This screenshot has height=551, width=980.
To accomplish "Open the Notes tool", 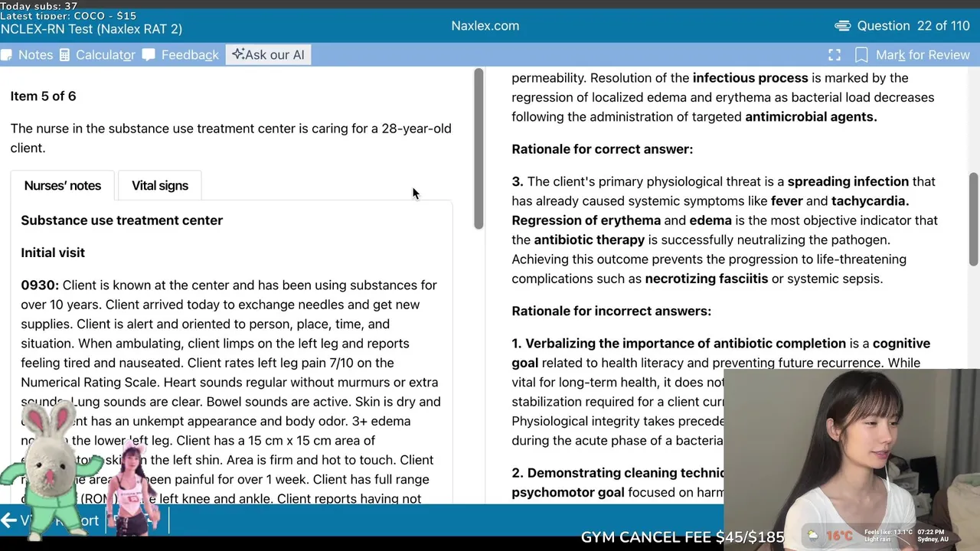I will (27, 55).
